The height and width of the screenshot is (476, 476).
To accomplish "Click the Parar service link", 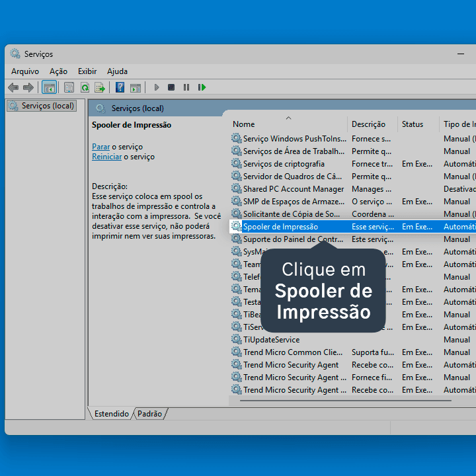I will point(100,147).
